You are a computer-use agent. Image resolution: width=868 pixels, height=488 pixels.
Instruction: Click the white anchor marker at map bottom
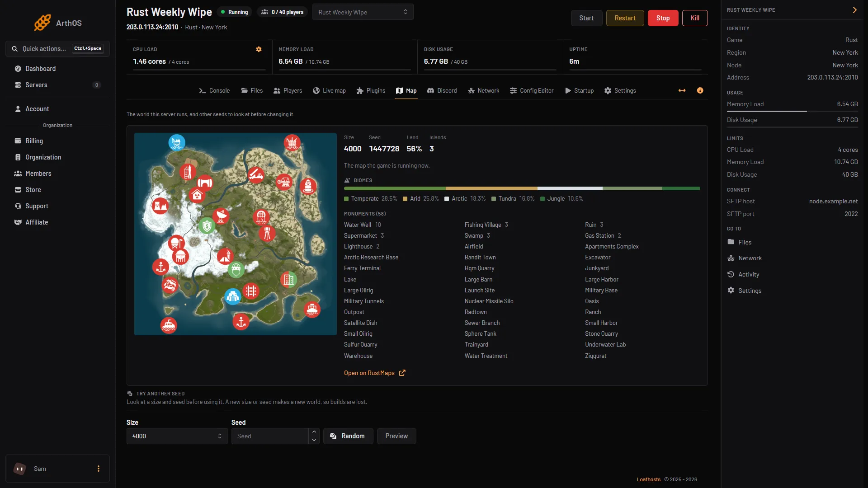coord(241,322)
